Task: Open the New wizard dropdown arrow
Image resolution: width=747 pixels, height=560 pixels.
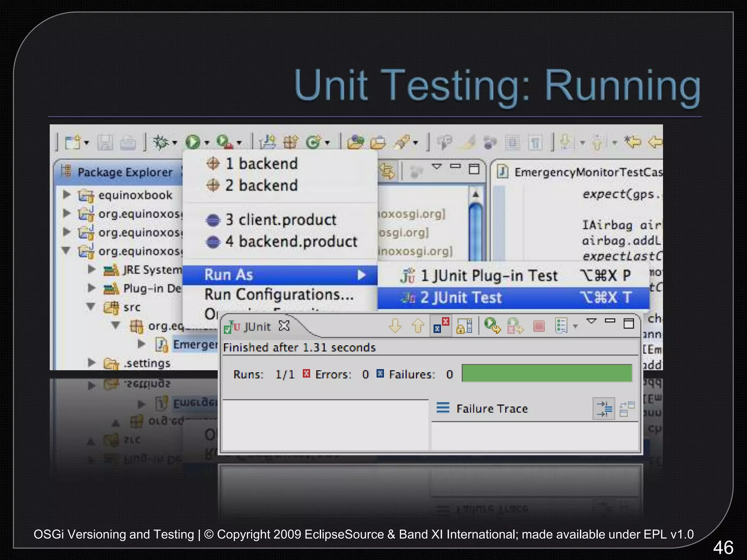Action: (x=86, y=143)
